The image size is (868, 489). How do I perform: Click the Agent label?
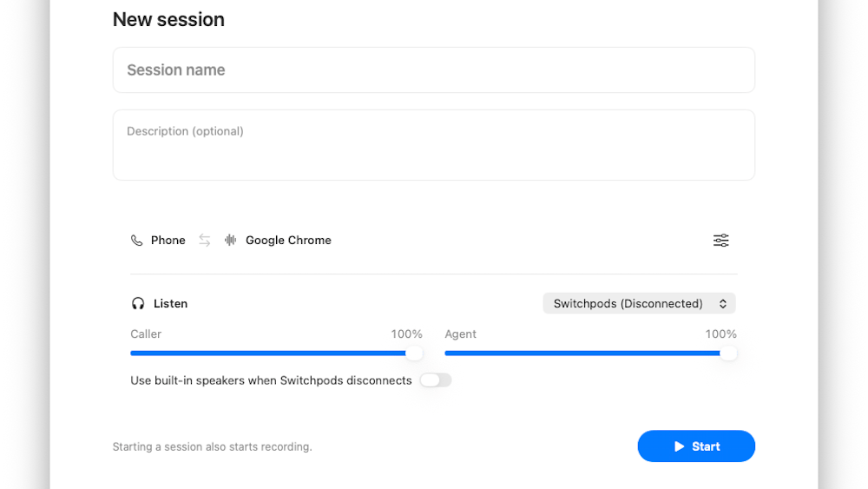point(461,334)
